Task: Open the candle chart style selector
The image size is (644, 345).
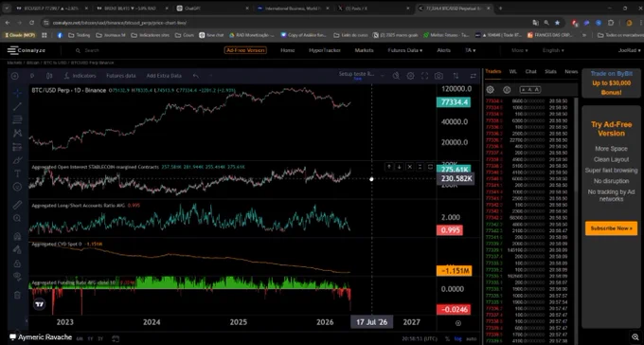Action: (x=49, y=76)
